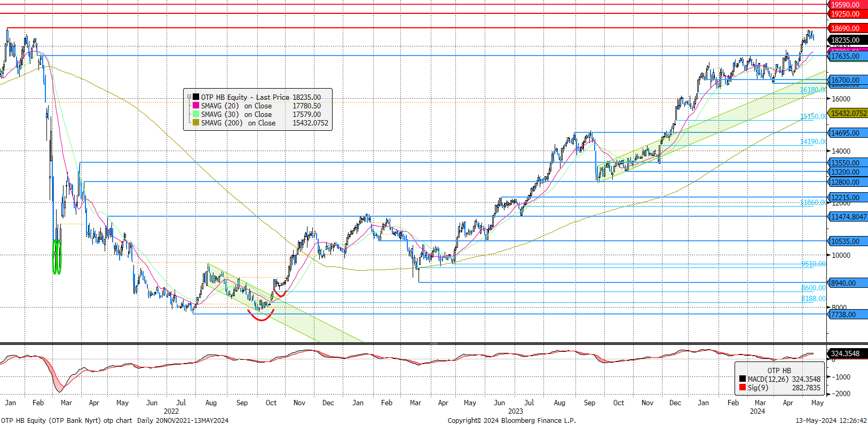Click the blue 10535.00 level label
Viewport: 868px width, 425px height.
(x=848, y=241)
